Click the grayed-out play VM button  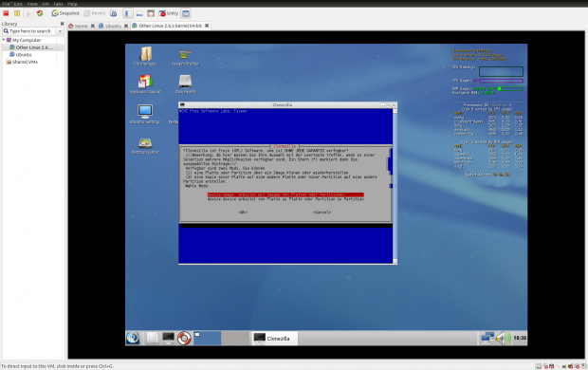click(28, 13)
